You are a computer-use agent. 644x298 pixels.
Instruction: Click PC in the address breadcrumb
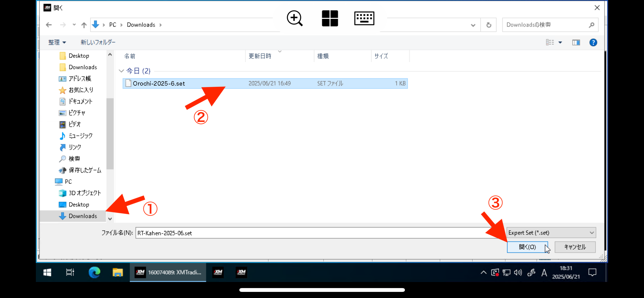[113, 25]
